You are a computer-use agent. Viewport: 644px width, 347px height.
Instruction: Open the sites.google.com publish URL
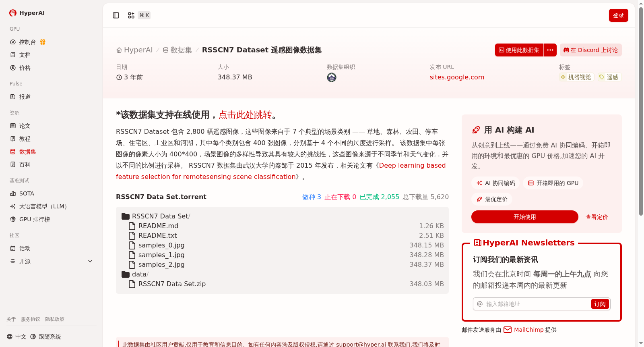457,77
